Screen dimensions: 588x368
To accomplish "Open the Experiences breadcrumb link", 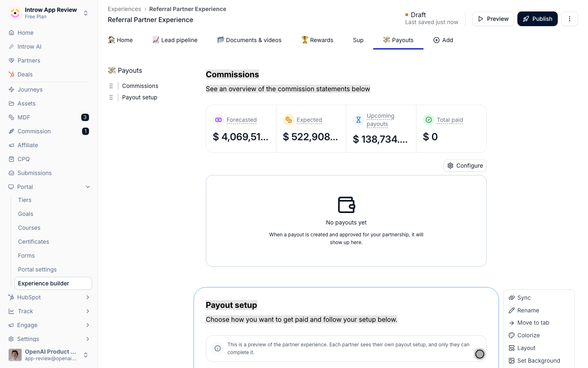I will (124, 9).
